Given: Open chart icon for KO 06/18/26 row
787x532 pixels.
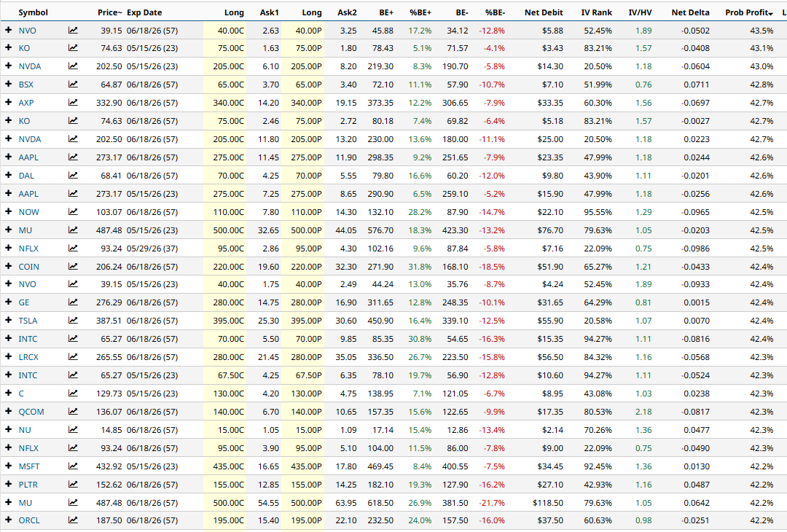Looking at the screenshot, I should point(73,121).
